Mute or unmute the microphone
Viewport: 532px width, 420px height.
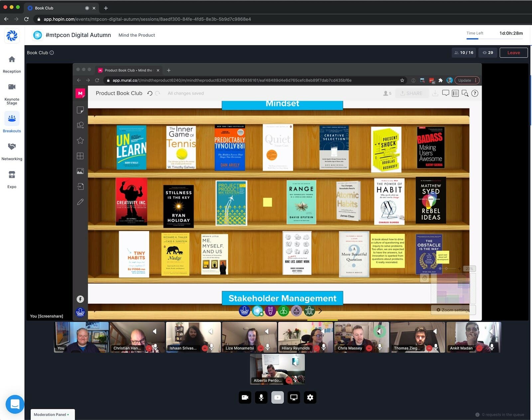(261, 397)
